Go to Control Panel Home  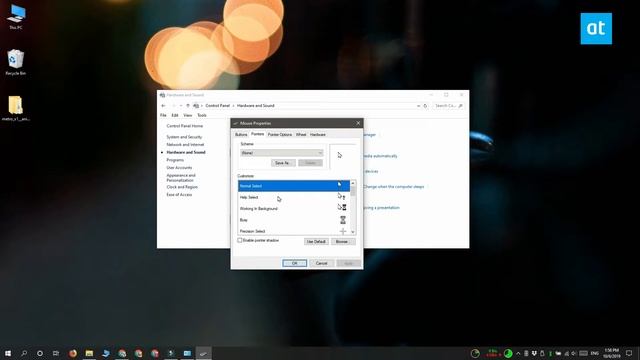tap(184, 126)
